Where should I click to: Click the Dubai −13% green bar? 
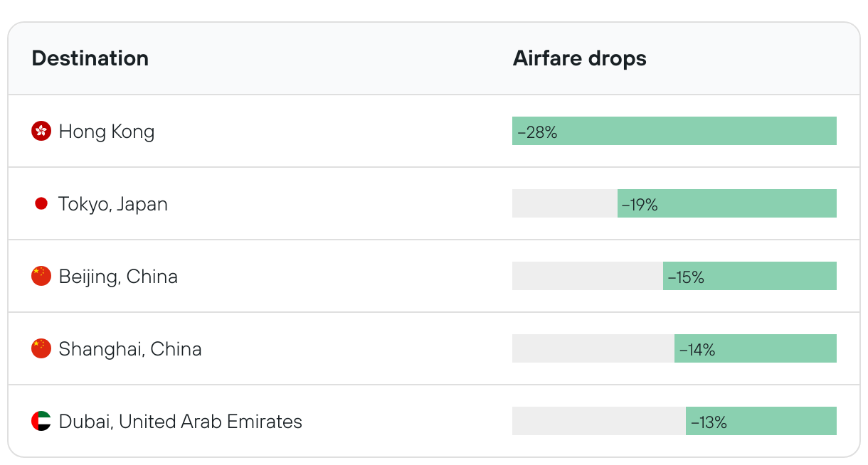[761, 421]
